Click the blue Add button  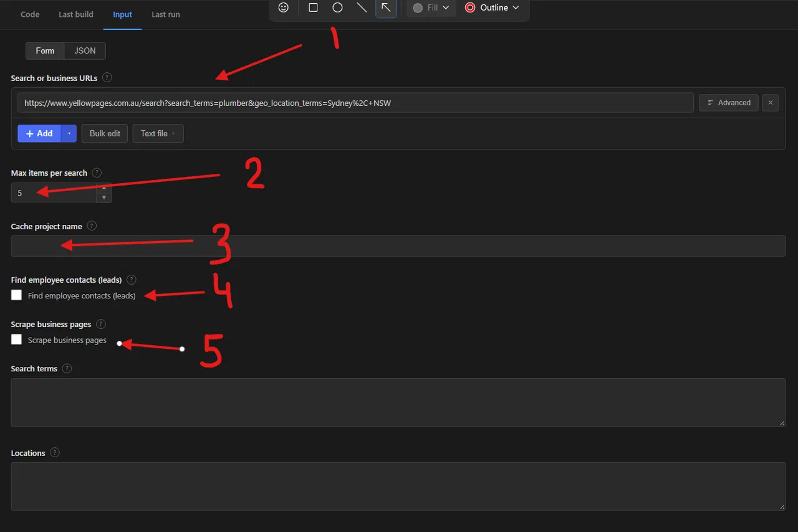coord(39,133)
